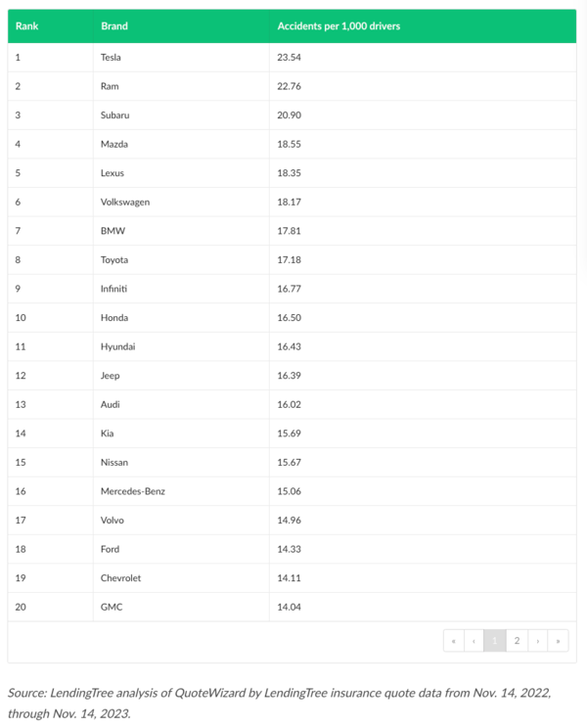The image size is (587, 728).
Task: Click the Volkswagen brand cell
Action: click(124, 202)
